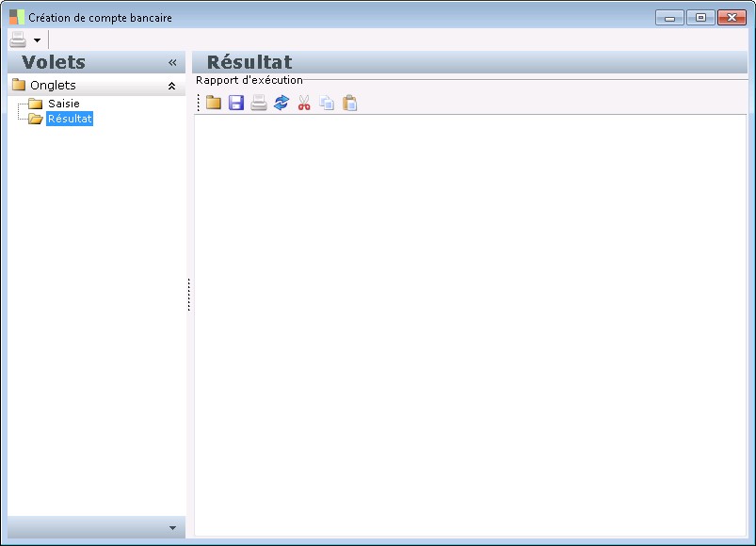This screenshot has height=546, width=756.
Task: Click the report toolbar's dotted grip handle
Action: click(x=198, y=103)
